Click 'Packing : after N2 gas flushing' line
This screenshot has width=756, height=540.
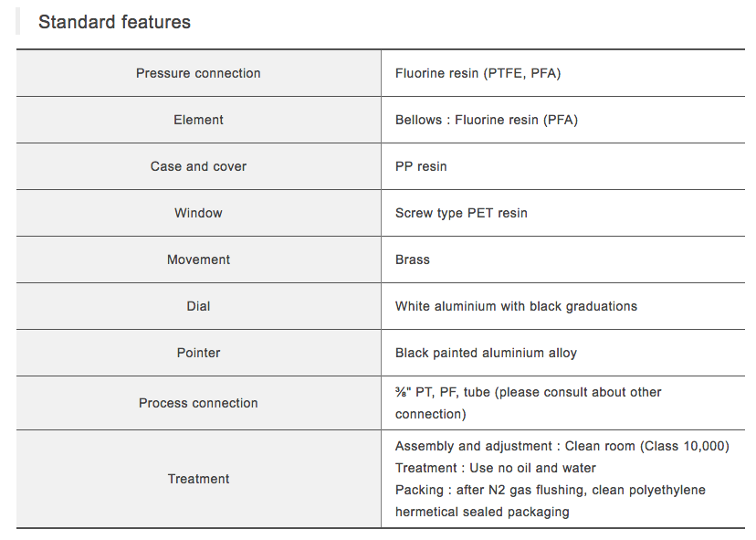(x=550, y=490)
